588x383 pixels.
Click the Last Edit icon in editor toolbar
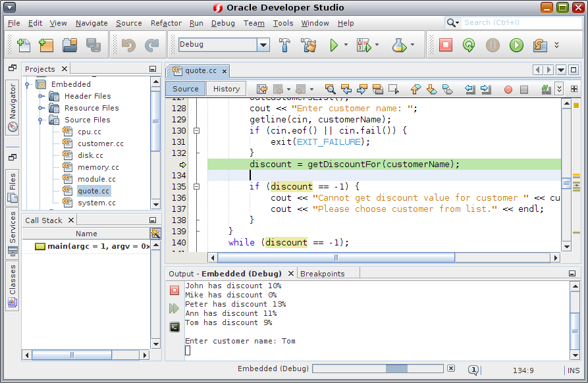262,89
